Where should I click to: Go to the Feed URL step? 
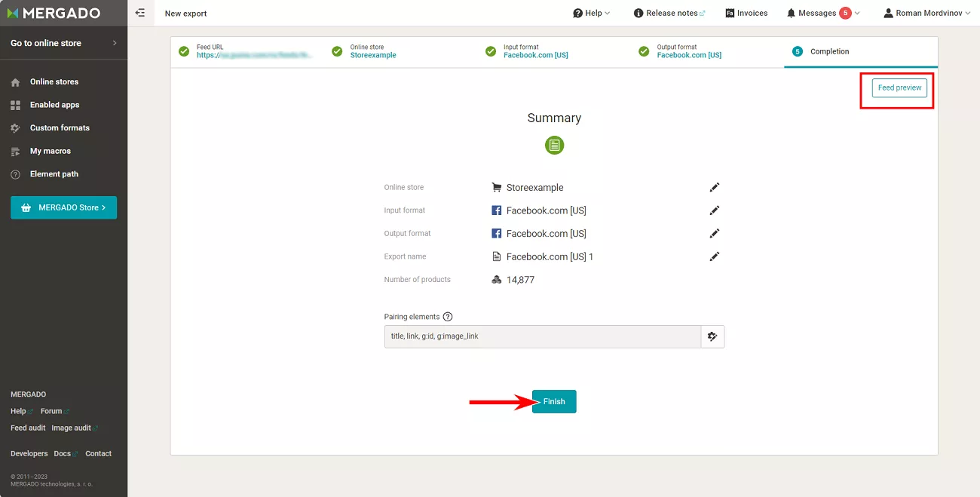[x=247, y=51]
